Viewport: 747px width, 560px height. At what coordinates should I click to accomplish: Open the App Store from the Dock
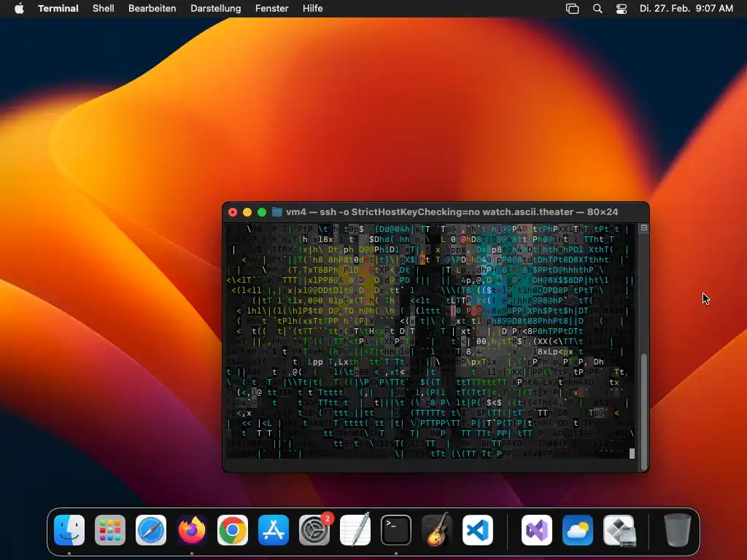(274, 530)
